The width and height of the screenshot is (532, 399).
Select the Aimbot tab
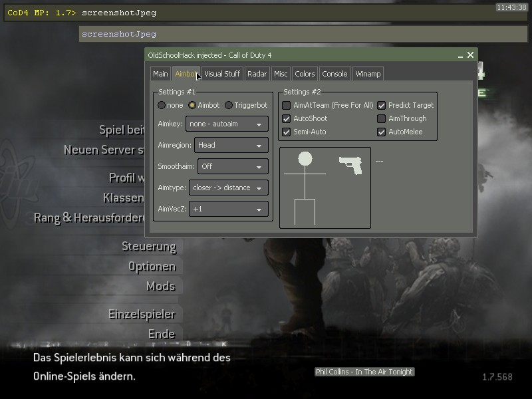point(186,74)
